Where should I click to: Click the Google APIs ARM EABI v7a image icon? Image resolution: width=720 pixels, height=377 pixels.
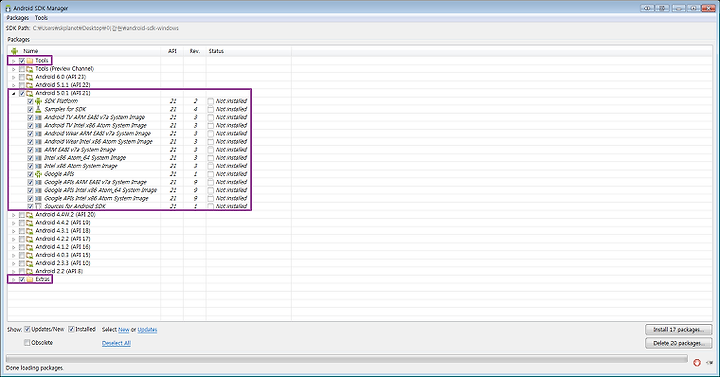39,182
